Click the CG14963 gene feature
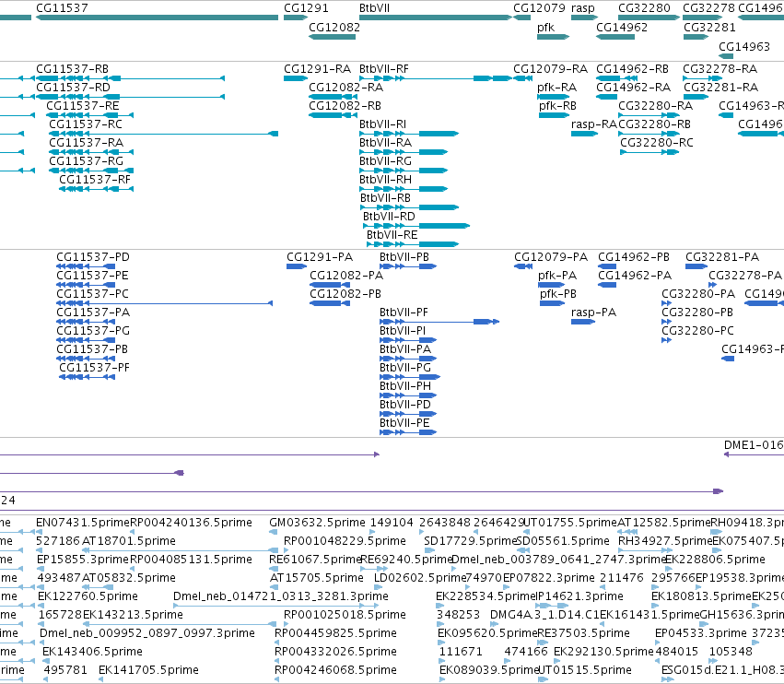Image resolution: width=784 pixels, height=684 pixels. point(726,55)
